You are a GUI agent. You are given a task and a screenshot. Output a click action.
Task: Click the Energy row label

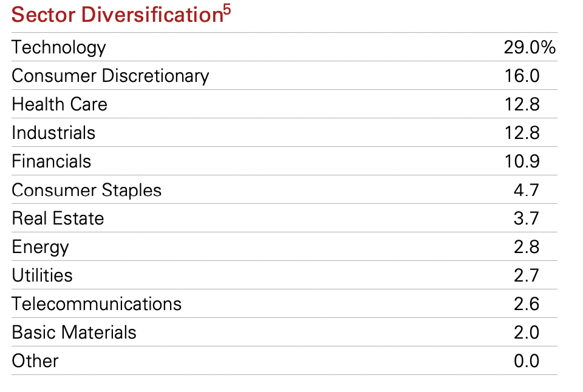tap(40, 248)
